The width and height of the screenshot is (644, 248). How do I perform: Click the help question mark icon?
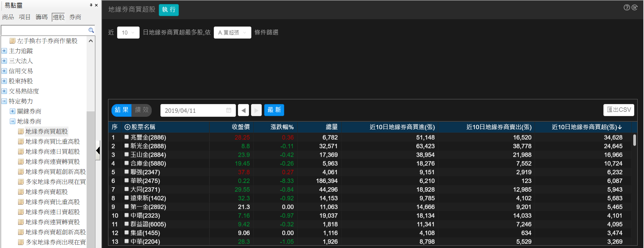[627, 7]
